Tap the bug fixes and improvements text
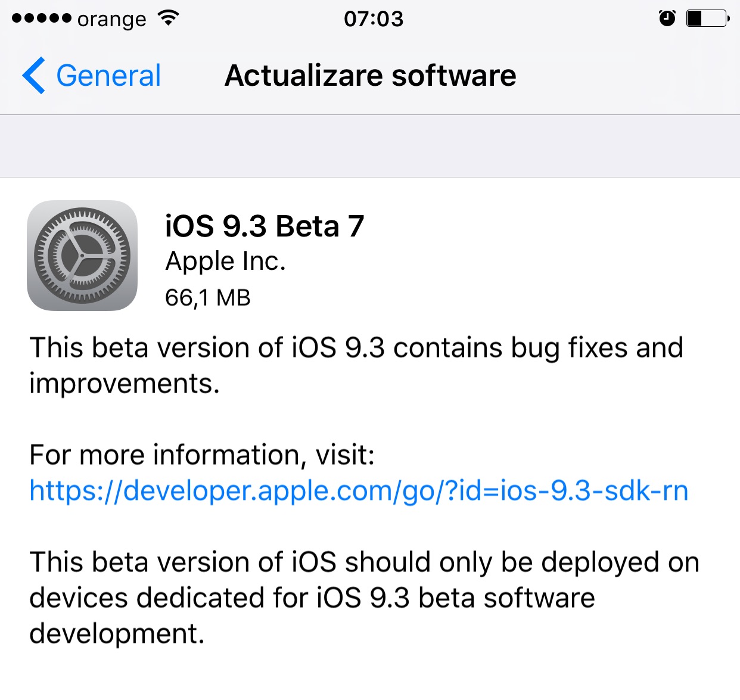 (356, 365)
